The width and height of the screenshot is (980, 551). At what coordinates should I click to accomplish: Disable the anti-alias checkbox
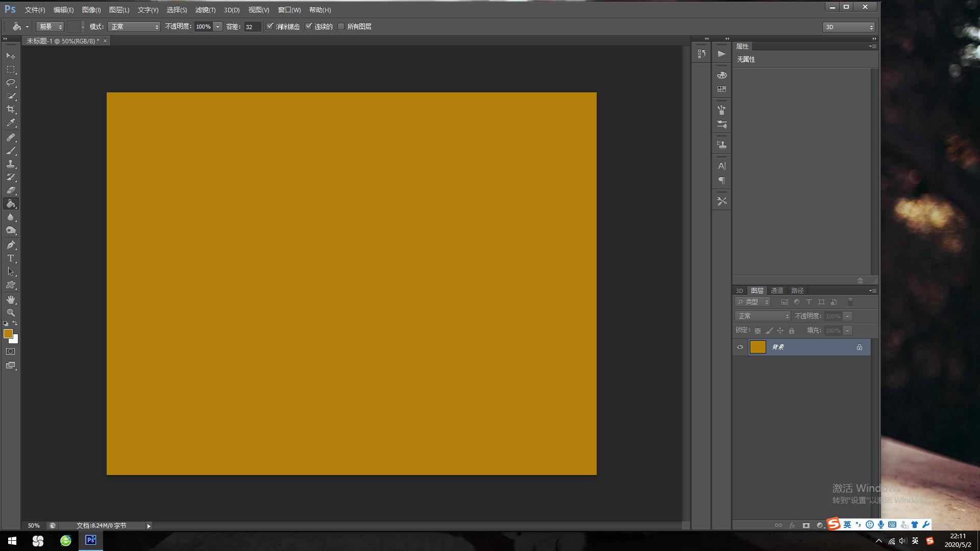pos(270,27)
